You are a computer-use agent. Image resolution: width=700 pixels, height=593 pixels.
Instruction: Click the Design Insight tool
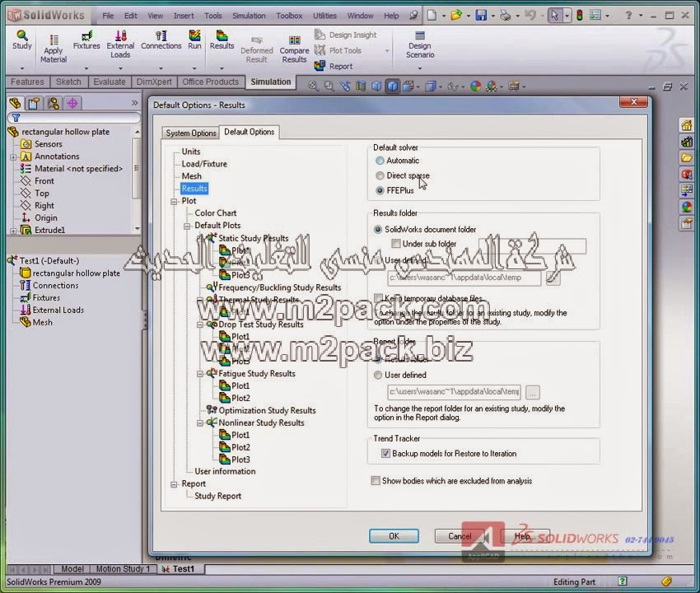346,35
